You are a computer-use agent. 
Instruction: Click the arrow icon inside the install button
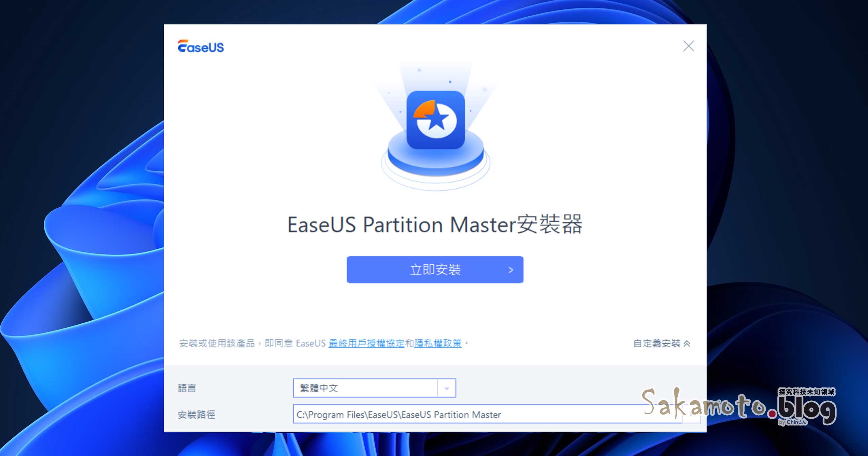tap(510, 270)
